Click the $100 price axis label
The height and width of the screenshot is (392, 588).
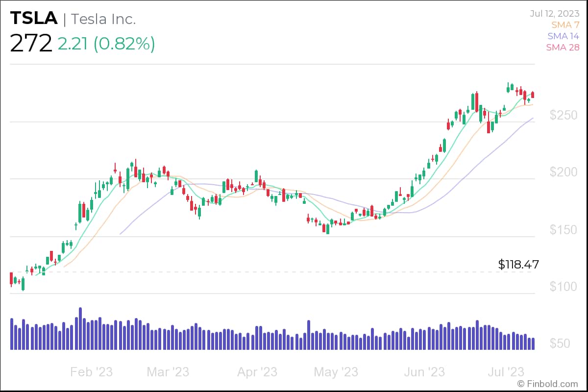click(x=563, y=286)
